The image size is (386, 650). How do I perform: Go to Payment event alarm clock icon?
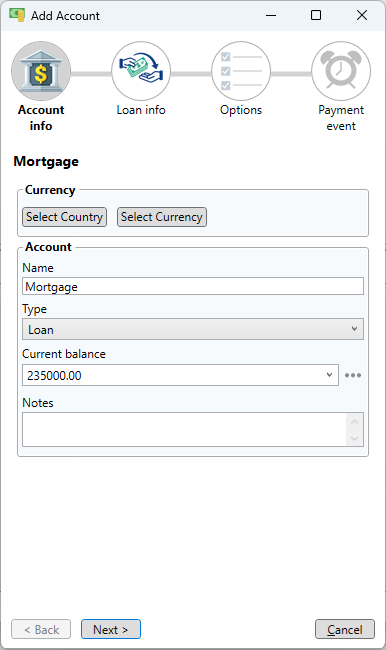click(341, 71)
